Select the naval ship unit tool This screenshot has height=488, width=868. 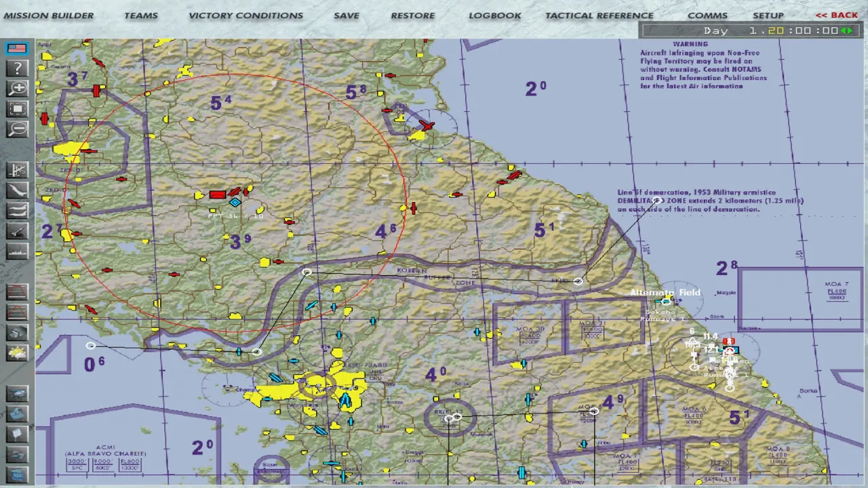[x=17, y=251]
